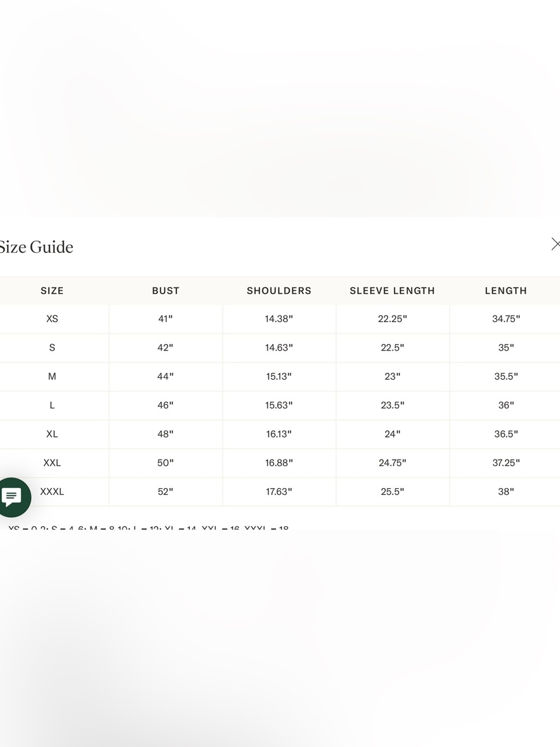The width and height of the screenshot is (560, 747).
Task: Select the XXL size row label
Action: tap(52, 463)
